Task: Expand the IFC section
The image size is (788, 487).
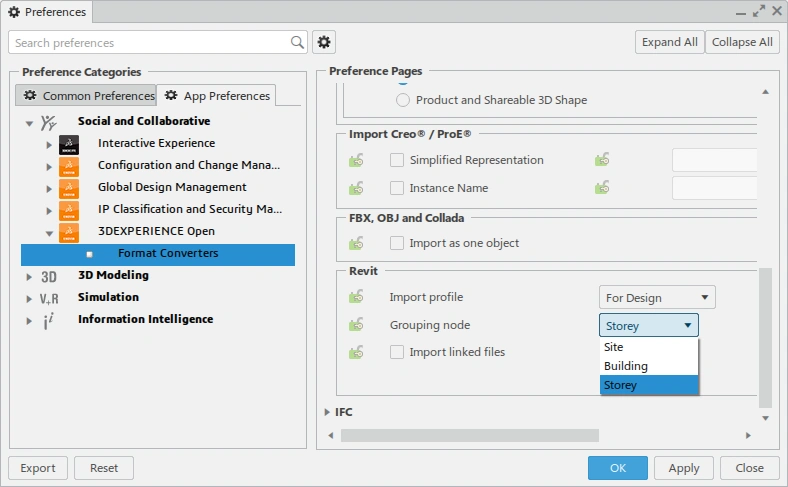Action: pyautogui.click(x=327, y=412)
